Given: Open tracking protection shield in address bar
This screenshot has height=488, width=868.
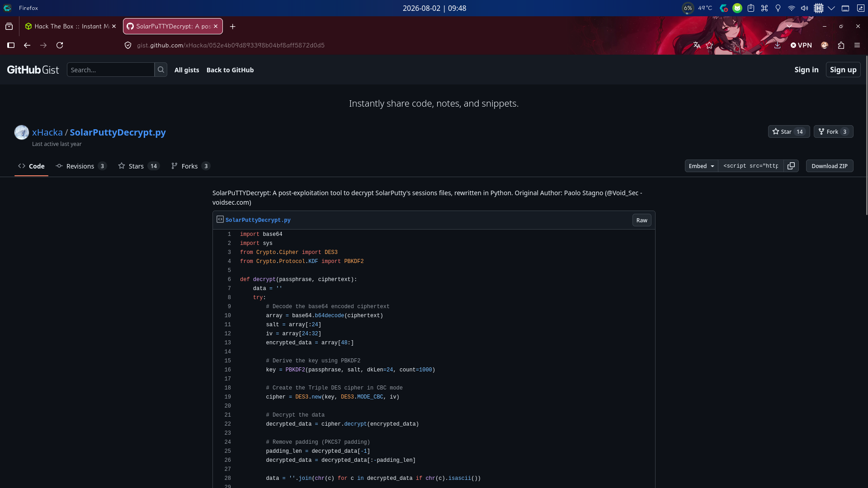Looking at the screenshot, I should [x=128, y=45].
